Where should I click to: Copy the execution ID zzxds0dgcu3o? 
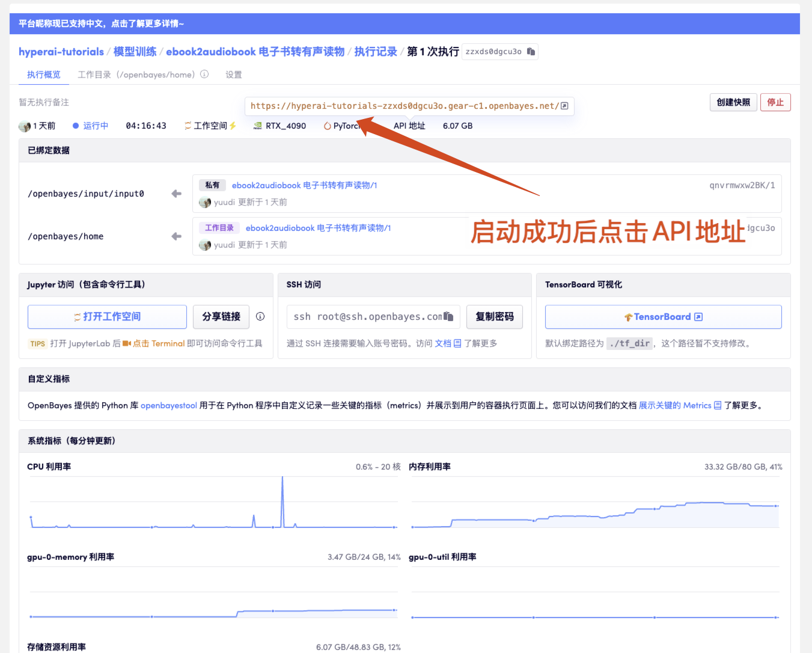point(531,52)
